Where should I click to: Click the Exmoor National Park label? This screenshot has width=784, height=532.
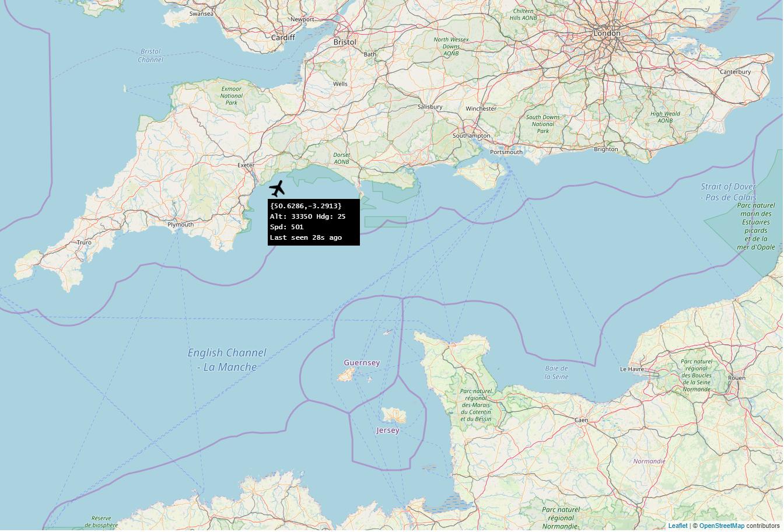pos(232,96)
